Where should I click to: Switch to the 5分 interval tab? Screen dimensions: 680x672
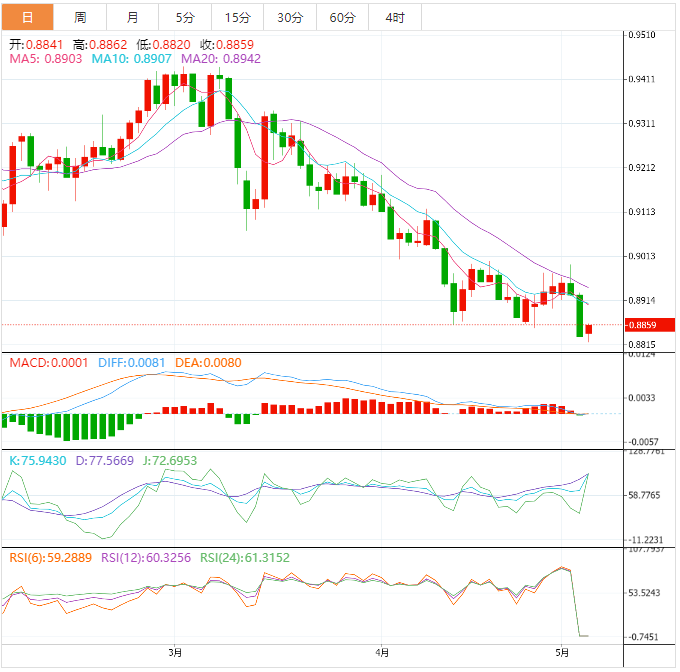tap(185, 17)
